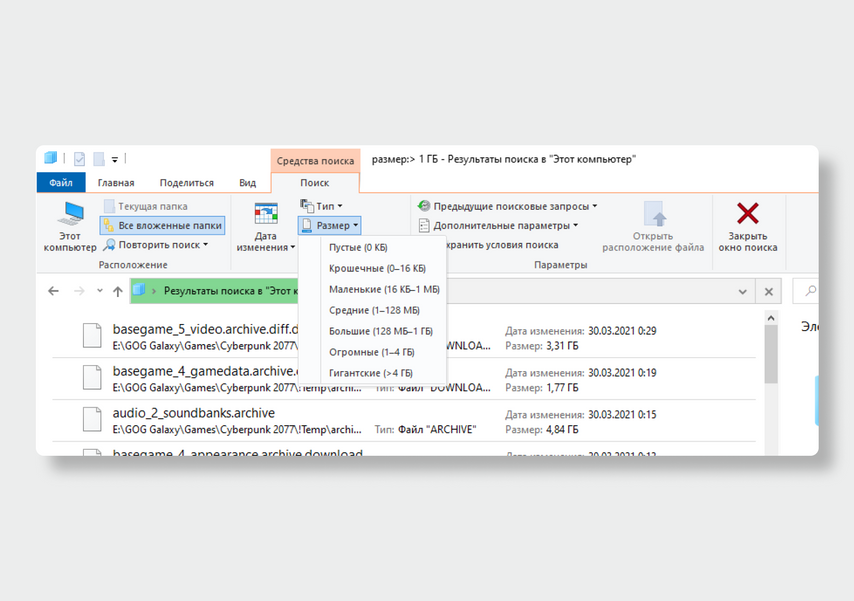Click the Explorer window icon in title bar
The width and height of the screenshot is (854, 601).
(51, 159)
